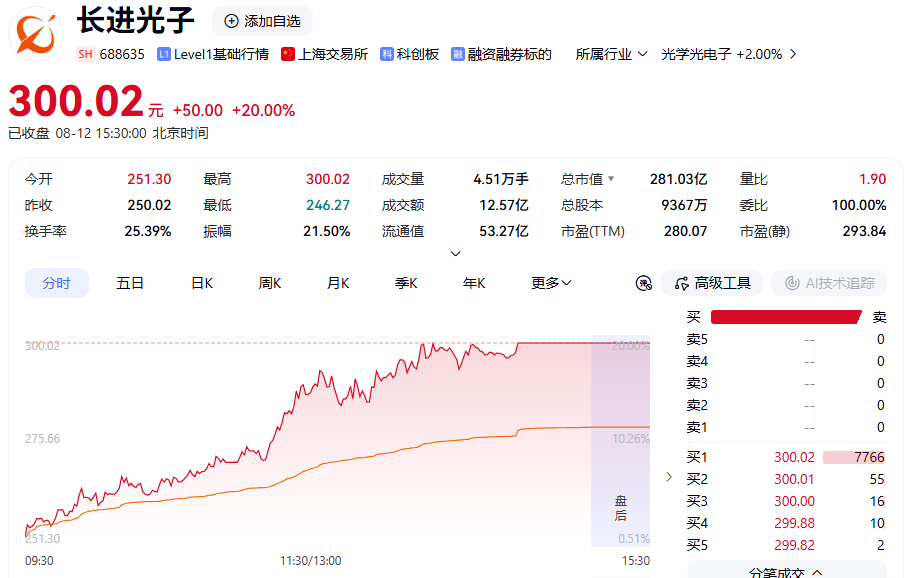Screen dimensions: 911x578
Task: Click 换手率 value 25.39%
Action: point(148,231)
